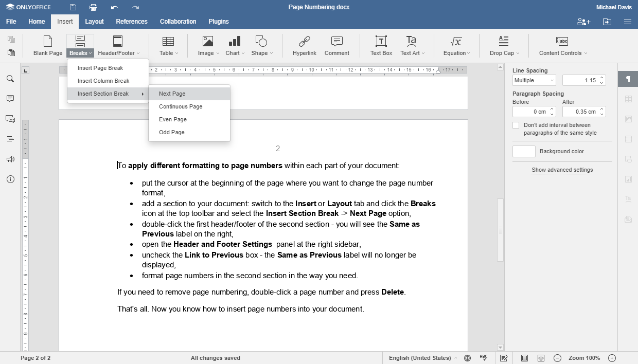Click the Paste icon in toolbar
This screenshot has width=638, height=364.
coord(11,52)
